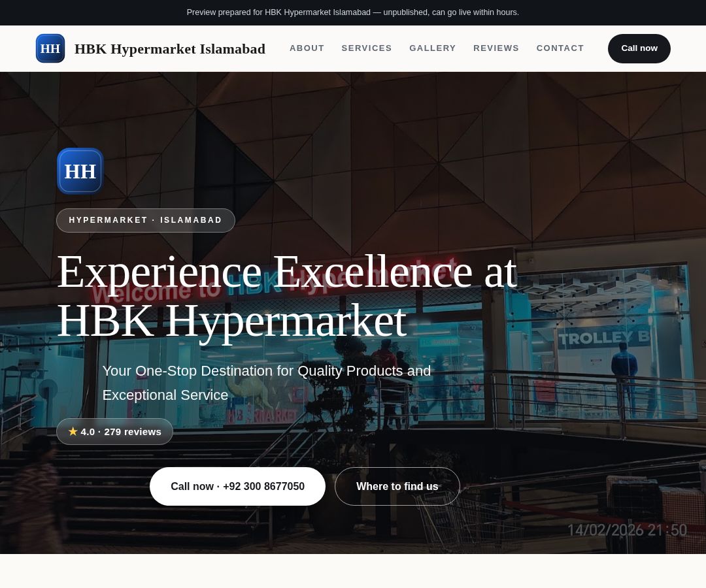Click the preview notice banner text
This screenshot has width=706, height=588.
click(353, 12)
